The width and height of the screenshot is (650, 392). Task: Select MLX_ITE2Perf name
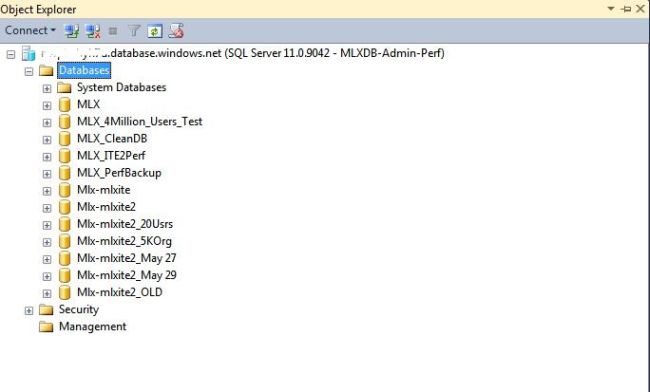pos(111,156)
